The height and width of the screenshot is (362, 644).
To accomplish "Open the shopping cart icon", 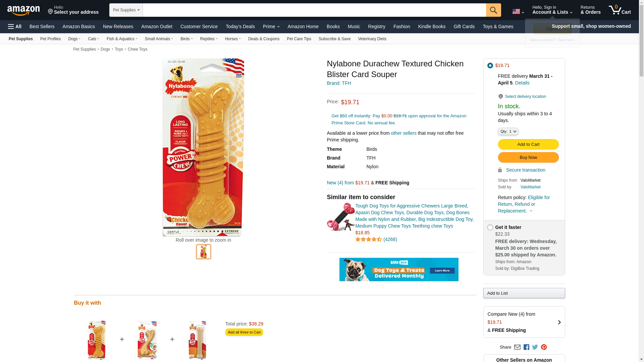I will [x=620, y=10].
